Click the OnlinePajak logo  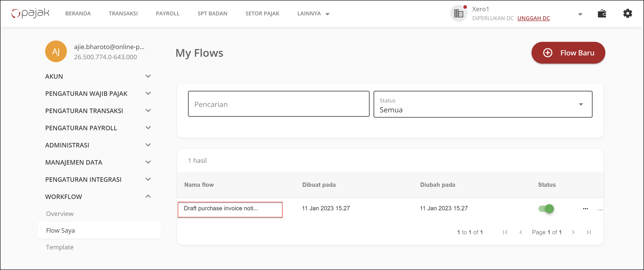click(30, 13)
